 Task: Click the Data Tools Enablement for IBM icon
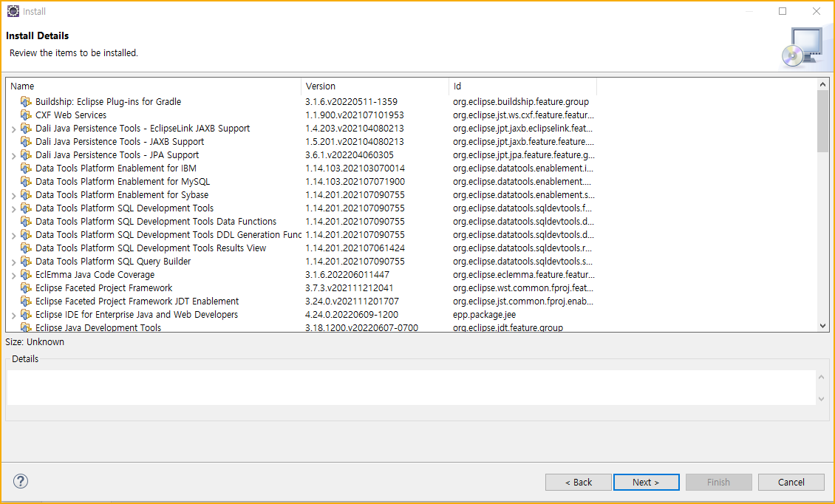click(26, 168)
